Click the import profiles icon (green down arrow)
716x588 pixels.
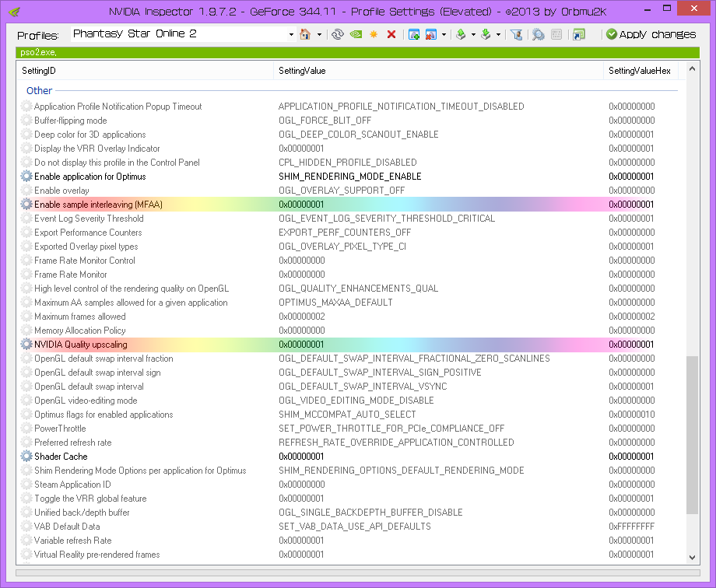(486, 34)
